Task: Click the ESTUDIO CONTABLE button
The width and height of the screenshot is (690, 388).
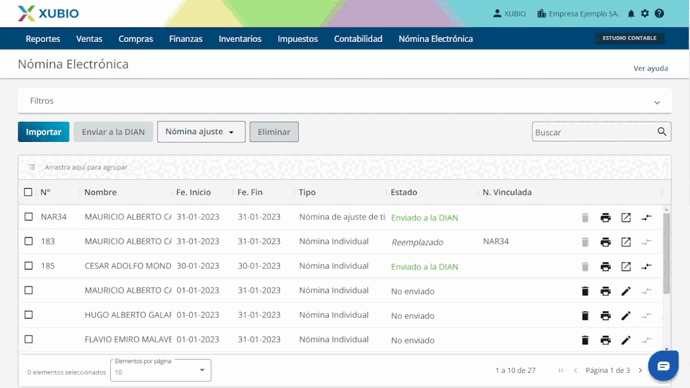Action: point(629,38)
